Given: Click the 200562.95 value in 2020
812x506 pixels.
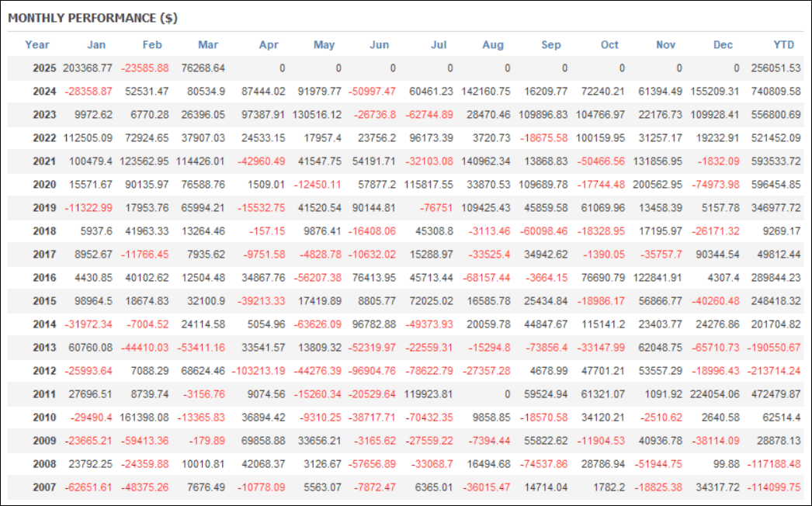Looking at the screenshot, I should (658, 185).
